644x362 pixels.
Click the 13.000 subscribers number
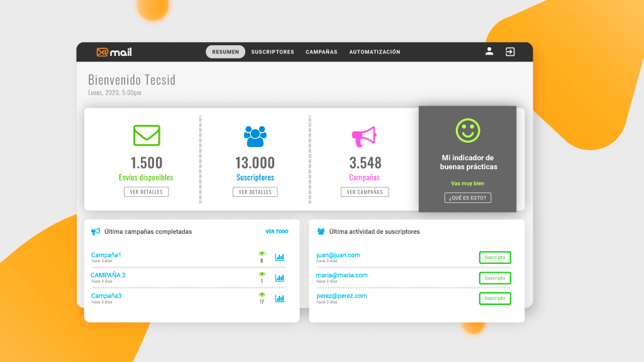point(255,163)
